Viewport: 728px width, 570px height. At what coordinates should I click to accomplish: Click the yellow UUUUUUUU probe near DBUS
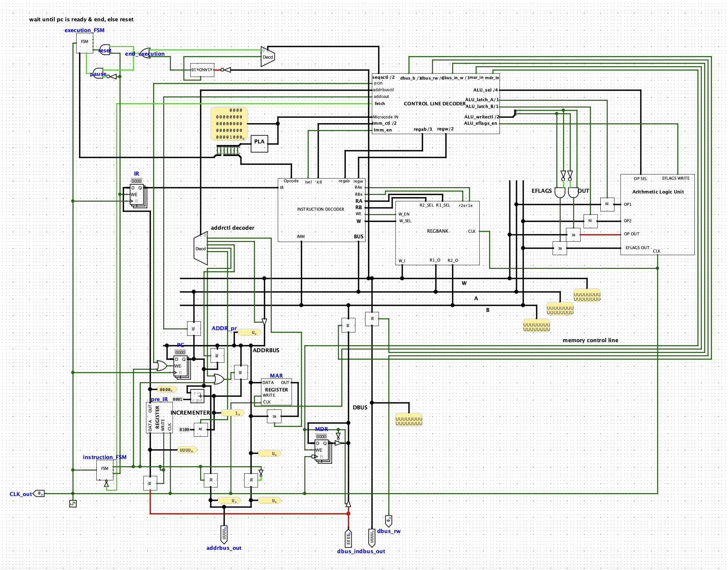(409, 419)
